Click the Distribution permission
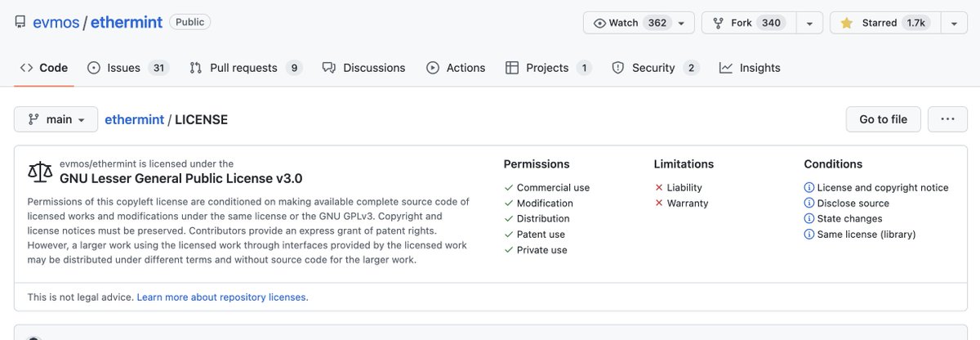Image resolution: width=980 pixels, height=340 pixels. [x=543, y=219]
